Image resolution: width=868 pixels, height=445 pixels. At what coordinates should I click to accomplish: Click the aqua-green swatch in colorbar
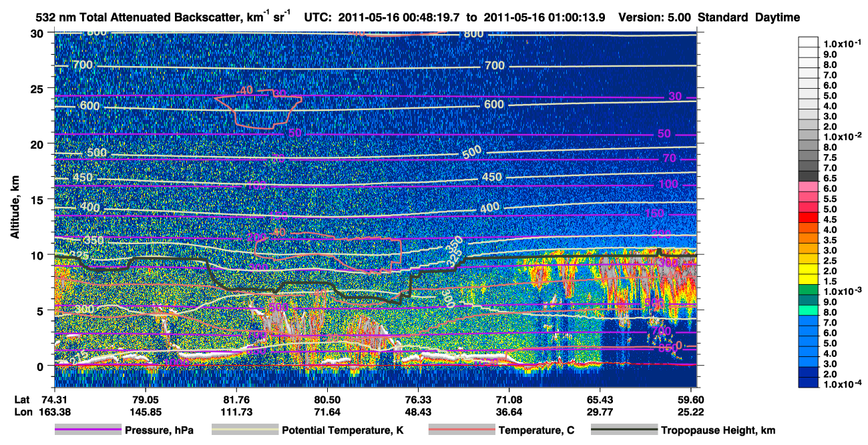(808, 312)
